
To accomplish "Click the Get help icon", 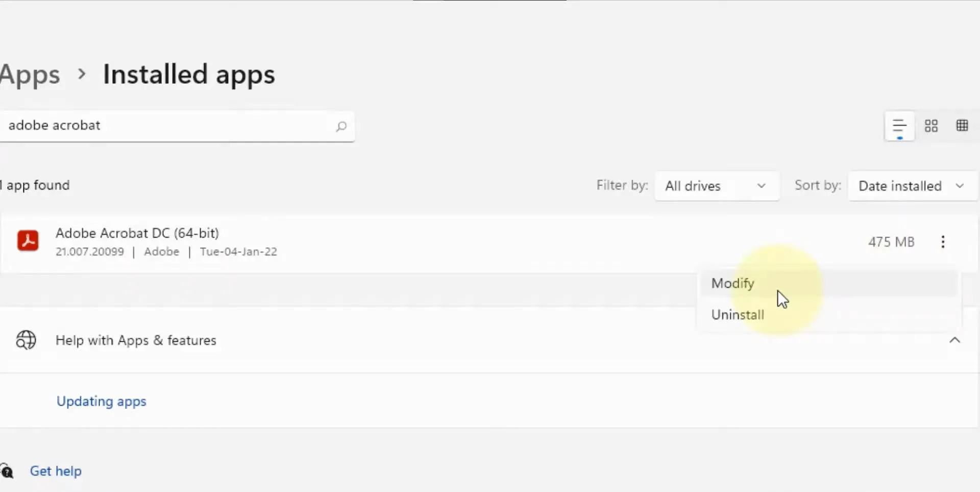I will pos(7,471).
